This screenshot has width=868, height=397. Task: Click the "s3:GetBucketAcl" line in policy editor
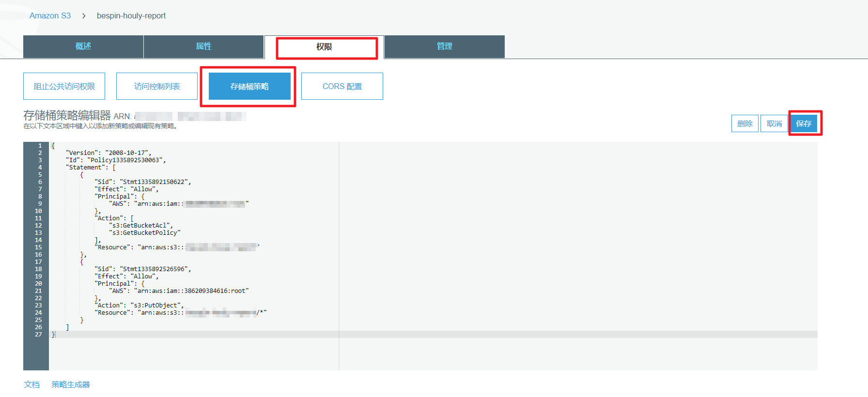(x=140, y=226)
